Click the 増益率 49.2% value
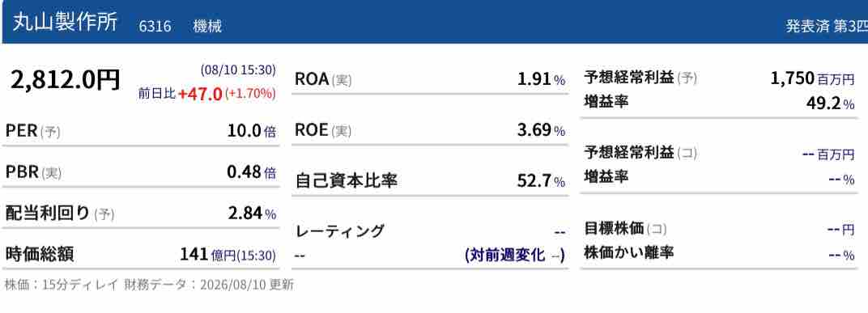This screenshot has height=313, width=868. tap(831, 104)
